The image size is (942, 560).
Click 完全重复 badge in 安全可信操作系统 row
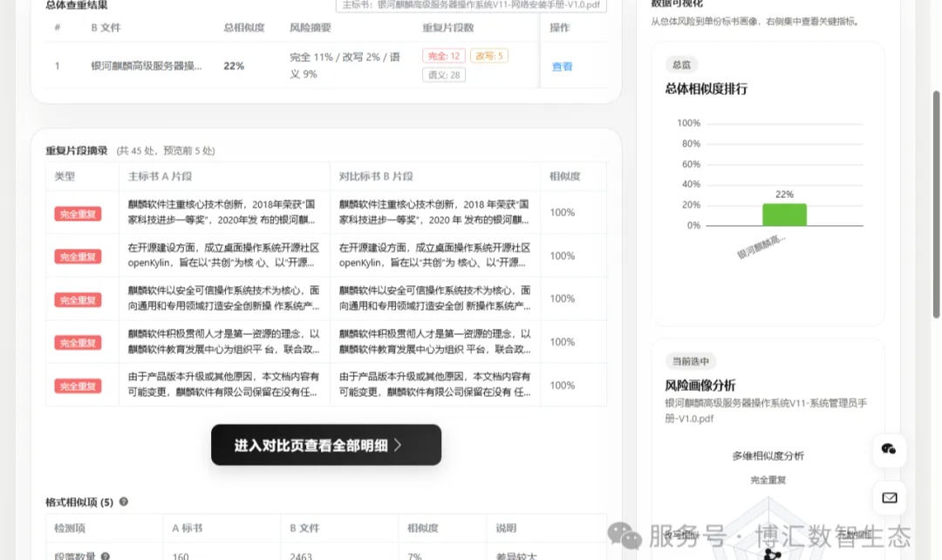click(78, 300)
